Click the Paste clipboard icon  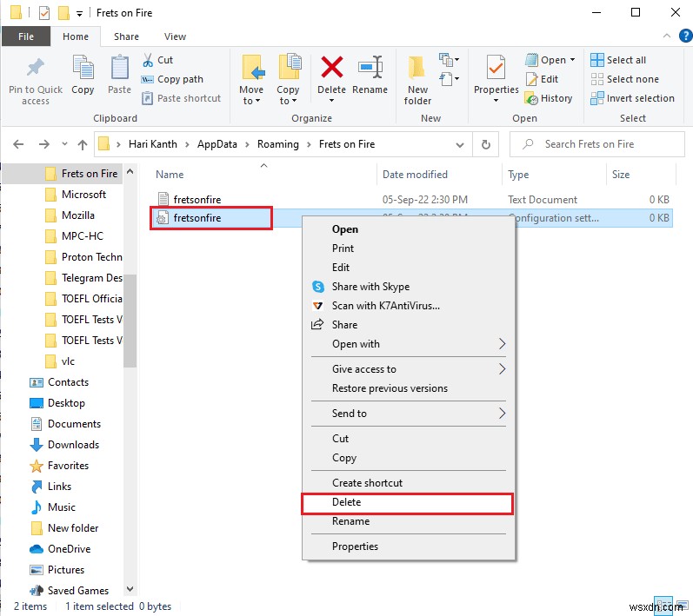tap(119, 68)
